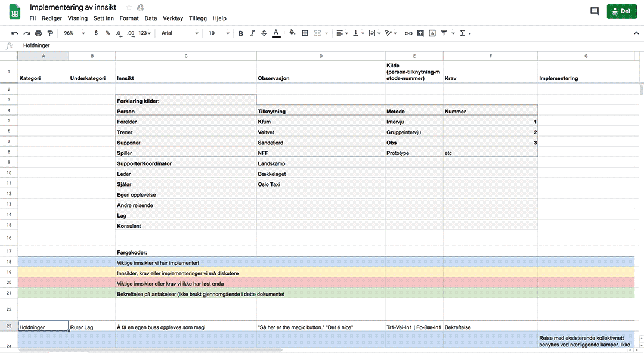Click the green Del share button
This screenshot has width=644, height=353.
[622, 11]
